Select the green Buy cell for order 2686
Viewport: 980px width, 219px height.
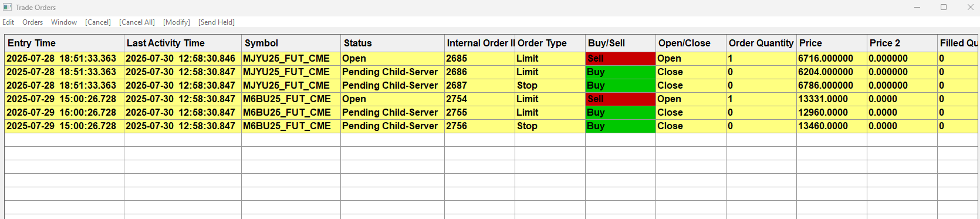(x=620, y=72)
